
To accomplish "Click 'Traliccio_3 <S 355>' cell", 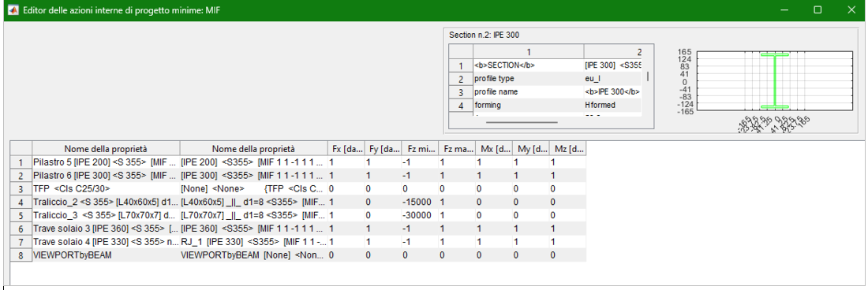I will coord(106,215).
